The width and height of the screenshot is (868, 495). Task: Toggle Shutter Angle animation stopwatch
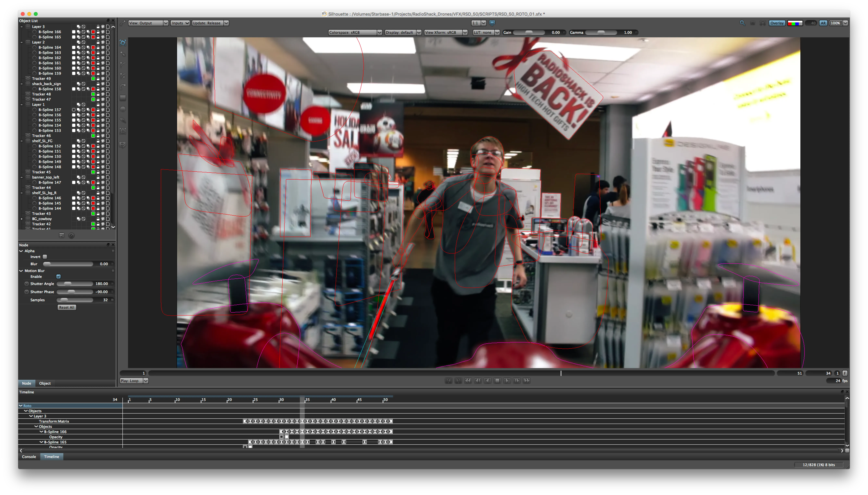(26, 284)
